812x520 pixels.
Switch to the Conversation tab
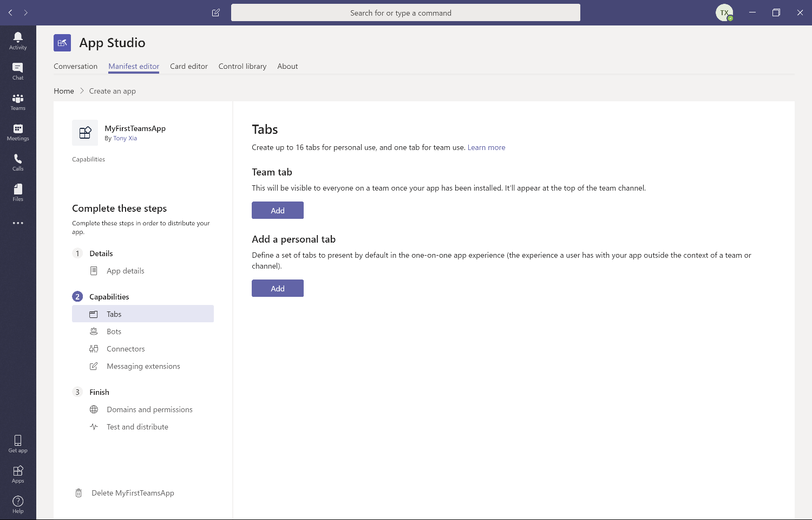pos(75,66)
